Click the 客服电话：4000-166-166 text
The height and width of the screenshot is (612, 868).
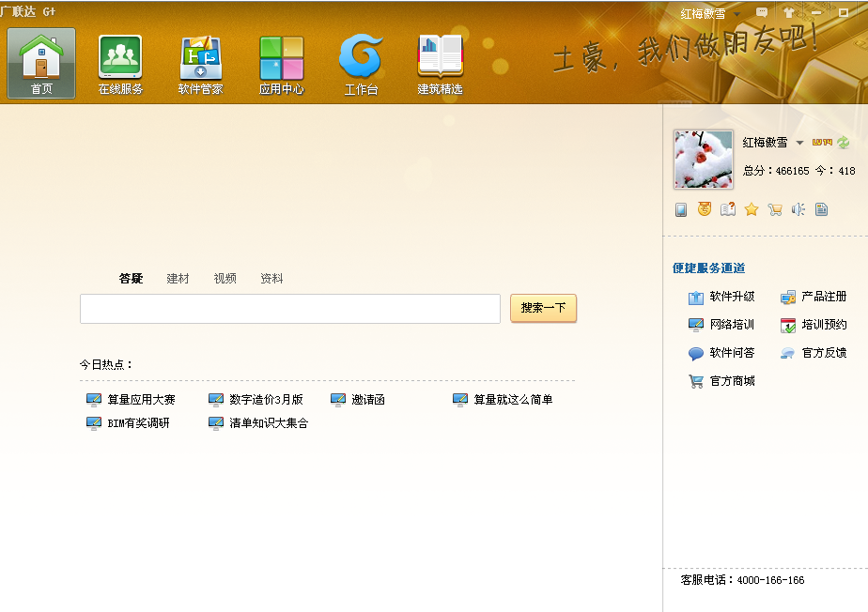click(742, 580)
